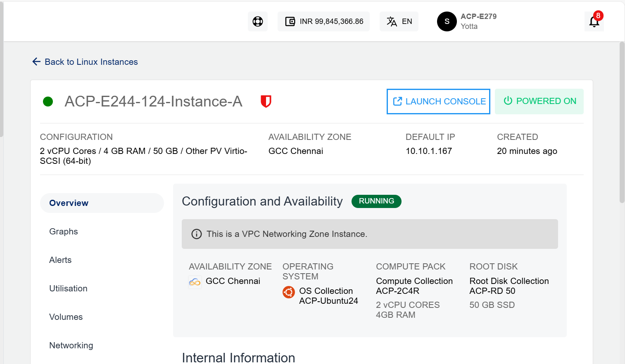This screenshot has width=625, height=364.
Task: Click the text "20 minutes ago"
Action: (527, 151)
